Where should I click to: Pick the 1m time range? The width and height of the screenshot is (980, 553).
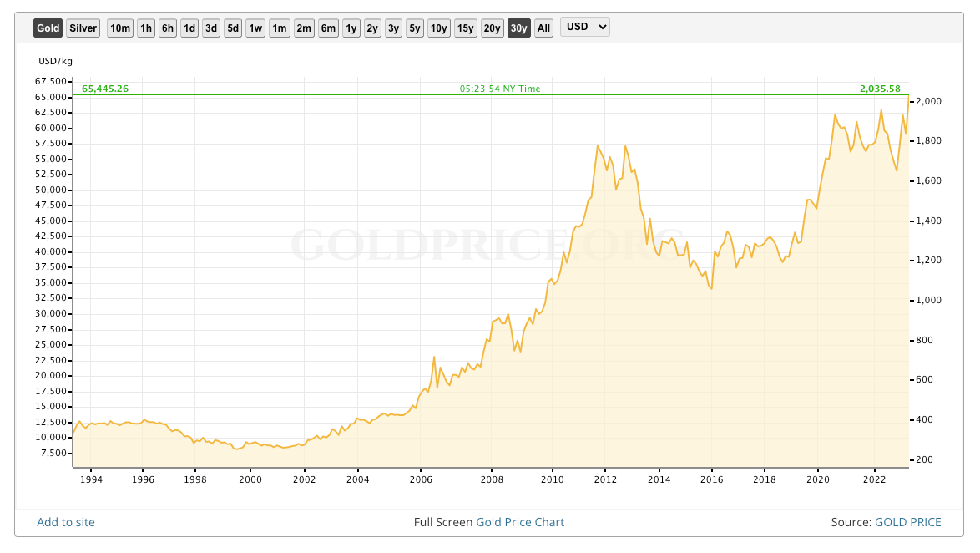click(279, 28)
